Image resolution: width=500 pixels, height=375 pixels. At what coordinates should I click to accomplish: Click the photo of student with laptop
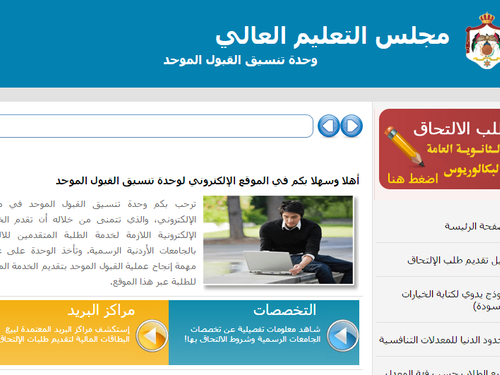278,240
